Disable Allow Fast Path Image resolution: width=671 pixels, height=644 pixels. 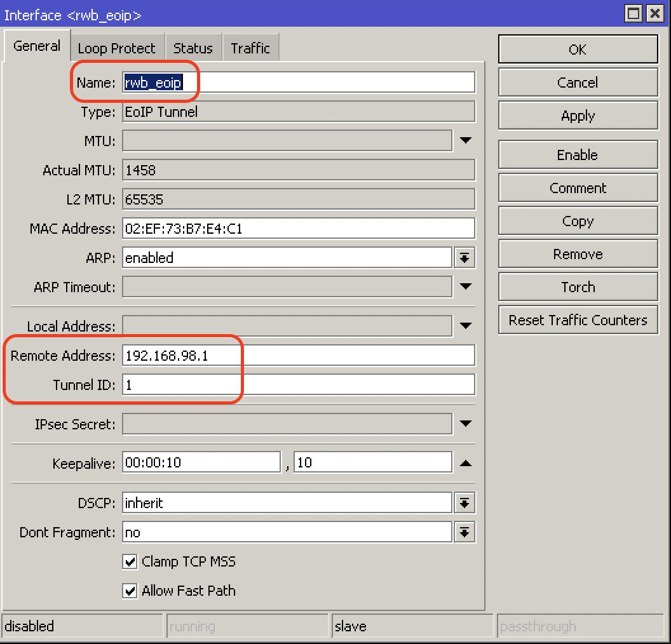pos(130,591)
